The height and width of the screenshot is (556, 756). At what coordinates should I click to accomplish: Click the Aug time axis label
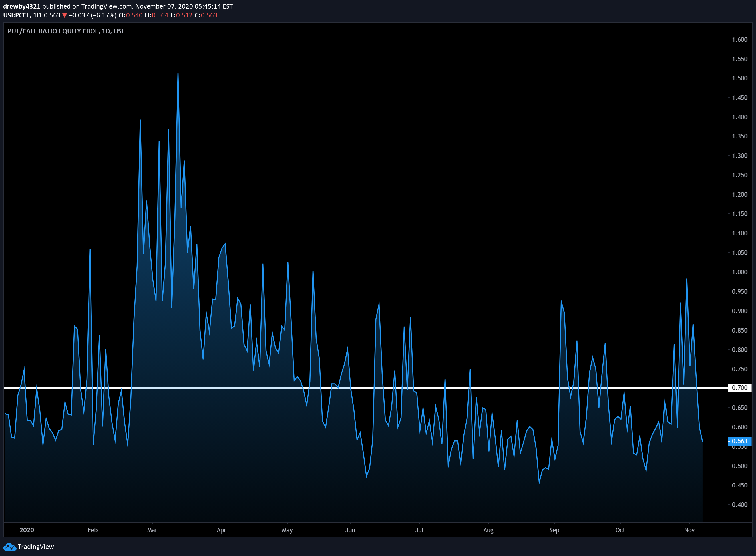[x=488, y=530]
